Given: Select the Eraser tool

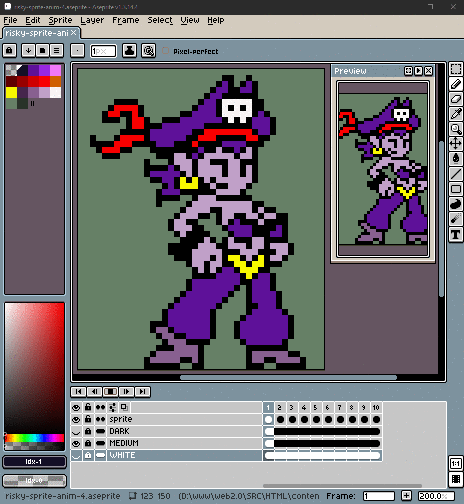Looking at the screenshot, I should click(x=456, y=99).
